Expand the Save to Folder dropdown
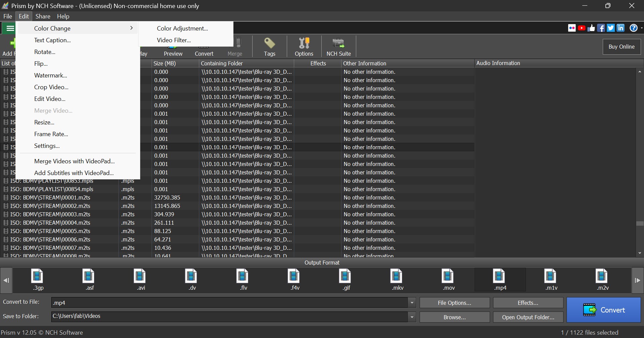 pos(412,317)
